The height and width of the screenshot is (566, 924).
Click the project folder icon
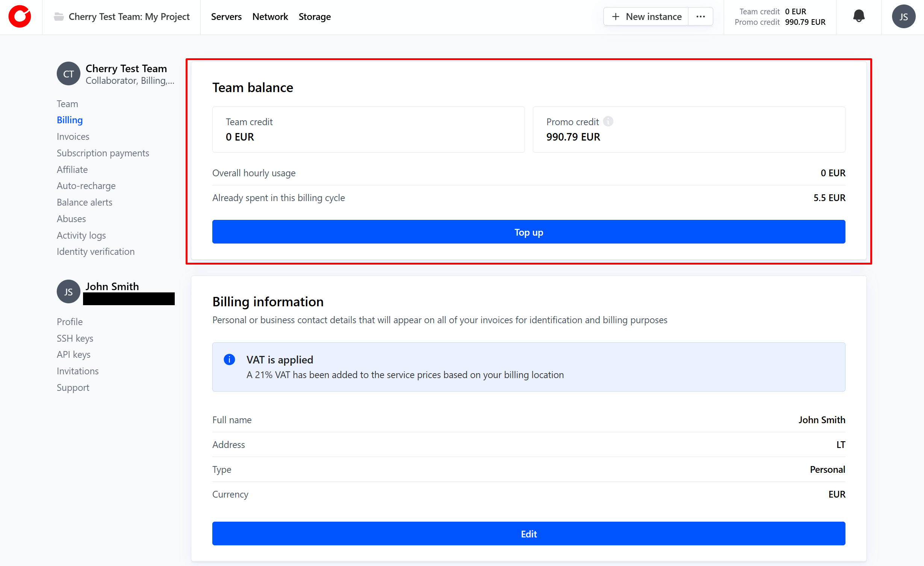[x=59, y=17]
